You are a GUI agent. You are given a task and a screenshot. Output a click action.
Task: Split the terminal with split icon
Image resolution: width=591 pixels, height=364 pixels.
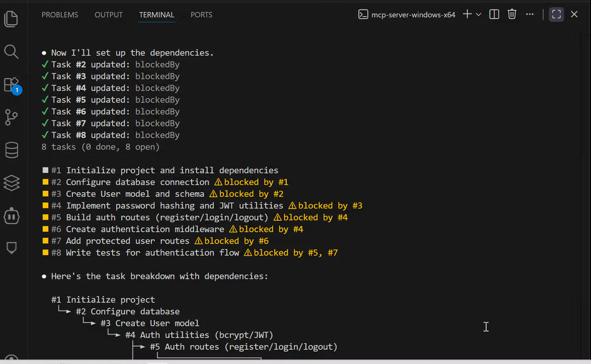click(494, 14)
